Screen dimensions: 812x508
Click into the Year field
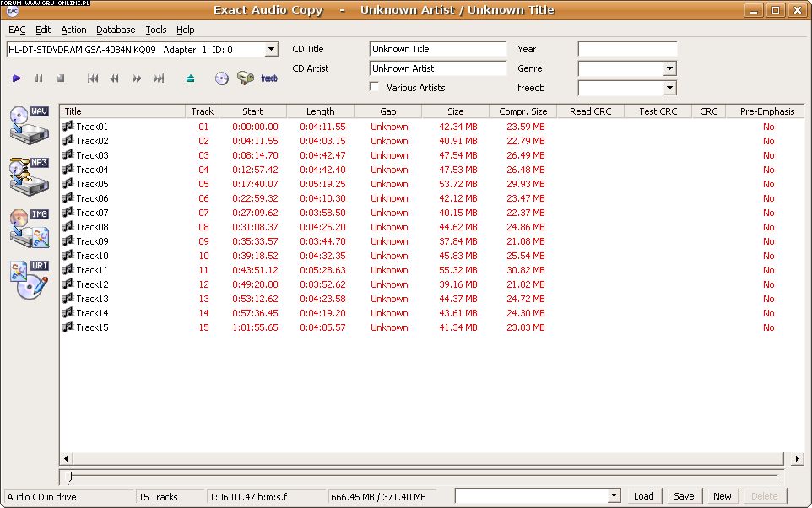627,49
